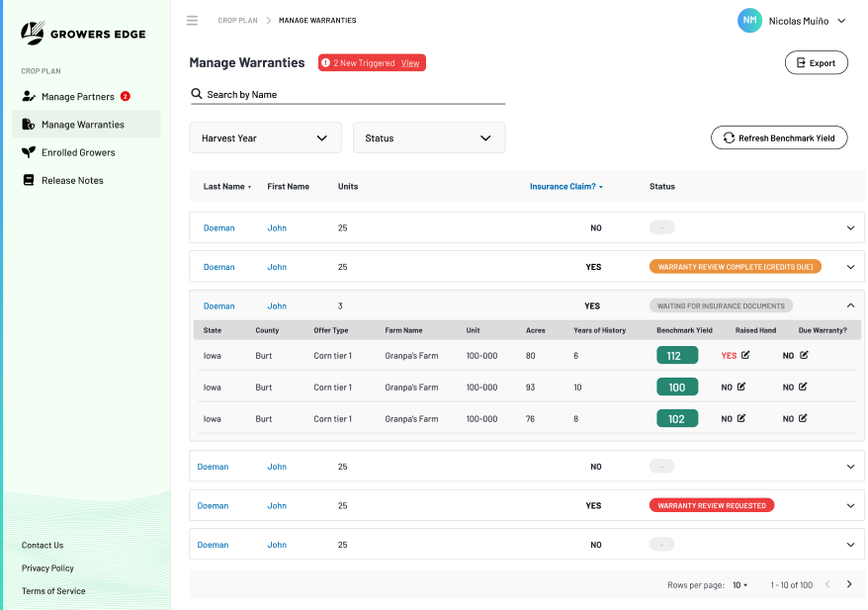Screen dimensions: 868x610
Task: Click Refresh Benchmark Yield button
Action: point(779,138)
